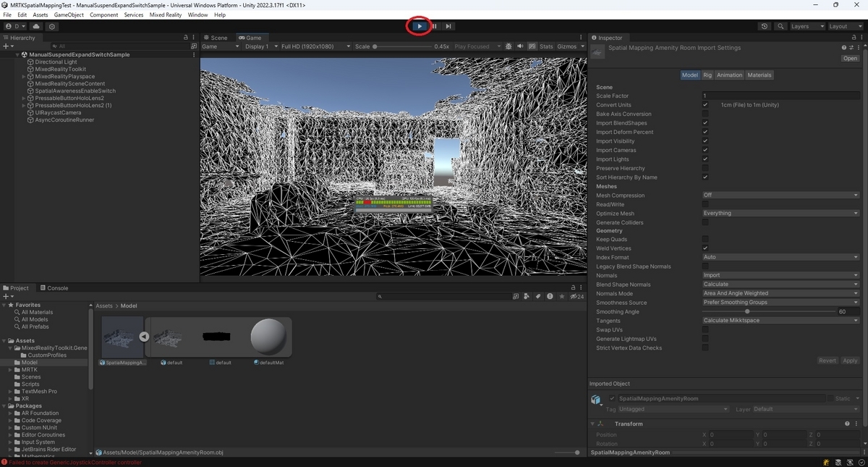This screenshot has width=868, height=467.
Task: Select the Directional Light object
Action: [56, 62]
